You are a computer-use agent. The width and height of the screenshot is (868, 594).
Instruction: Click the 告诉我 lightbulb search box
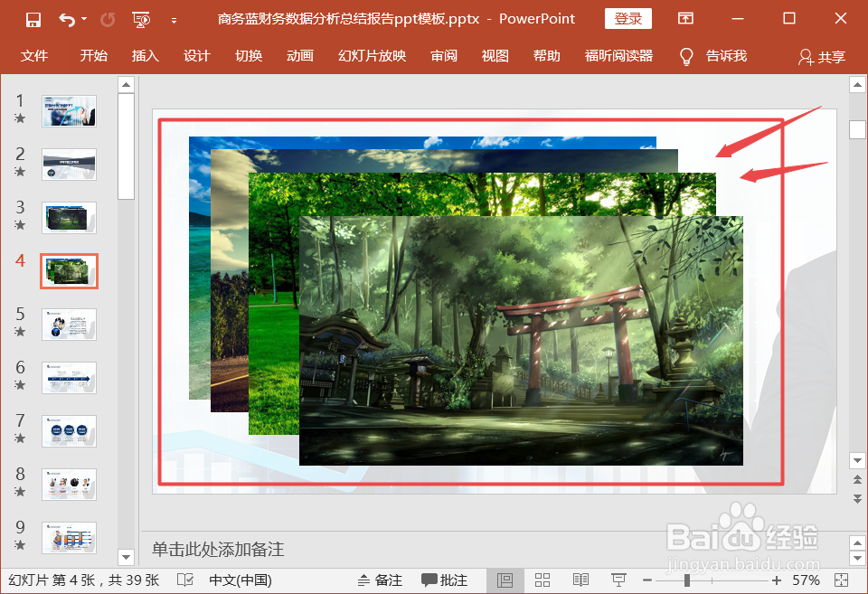(x=713, y=56)
